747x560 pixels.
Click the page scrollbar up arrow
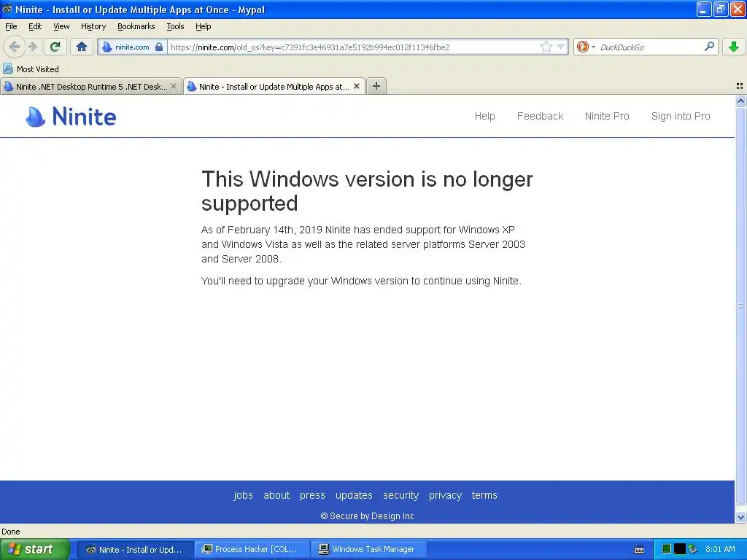point(740,101)
